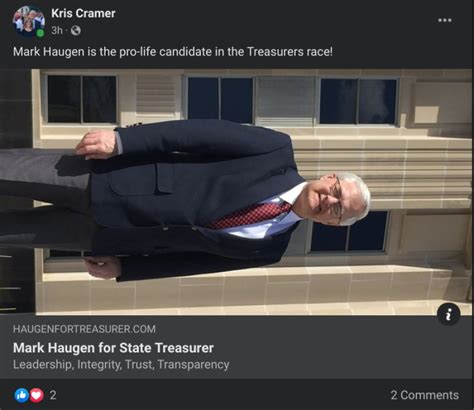This screenshot has height=410, width=474.
Task: Open Kris Cramer's profile picture
Action: click(x=29, y=21)
